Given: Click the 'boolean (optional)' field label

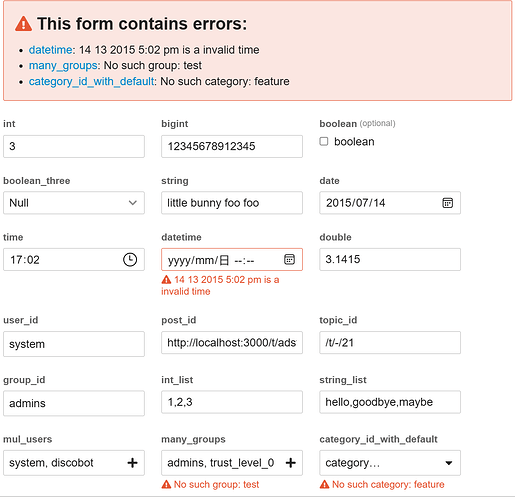Looking at the screenshot, I should click(x=357, y=124).
